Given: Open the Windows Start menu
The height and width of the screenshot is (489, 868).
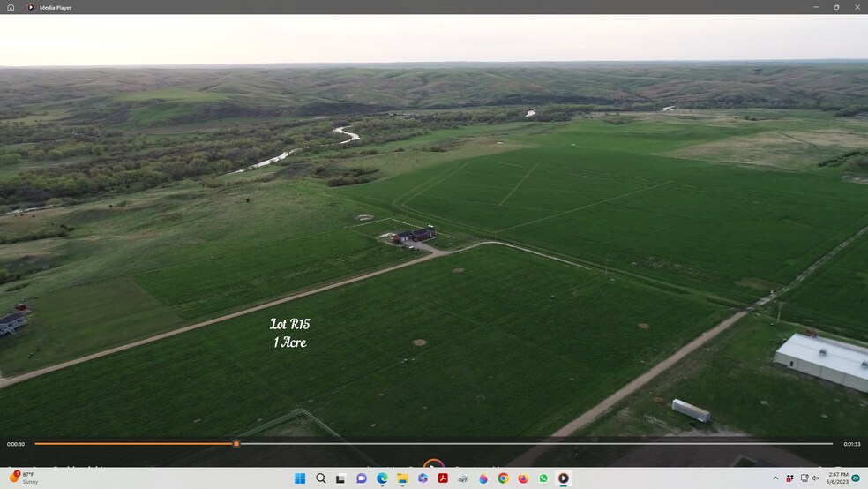Looking at the screenshot, I should [300, 478].
